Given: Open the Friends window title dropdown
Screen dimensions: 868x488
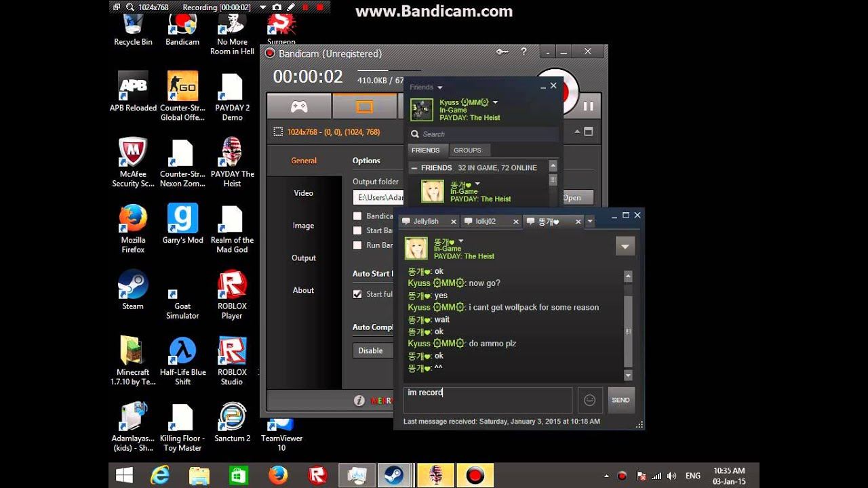Looking at the screenshot, I should pos(440,87).
